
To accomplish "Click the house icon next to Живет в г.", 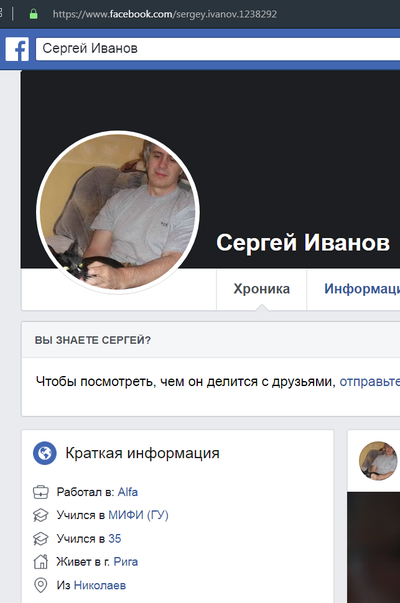I will [x=41, y=562].
